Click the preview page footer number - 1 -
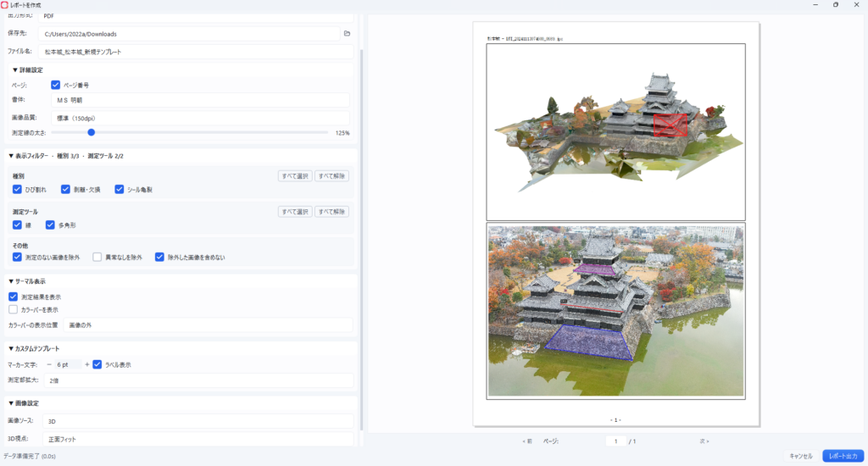This screenshot has width=868, height=466. (615, 420)
